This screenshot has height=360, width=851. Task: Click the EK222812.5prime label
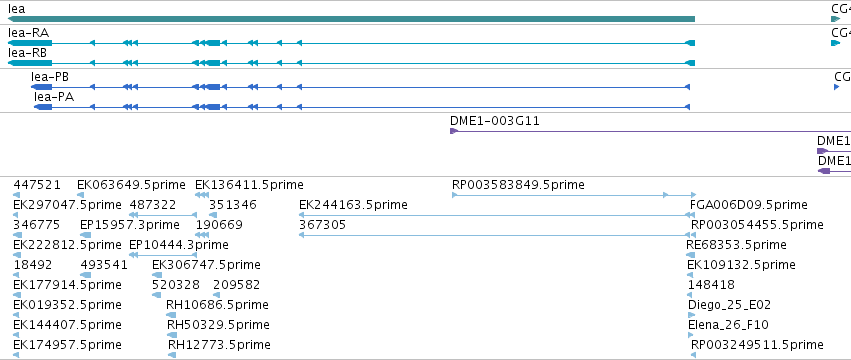pos(67,245)
